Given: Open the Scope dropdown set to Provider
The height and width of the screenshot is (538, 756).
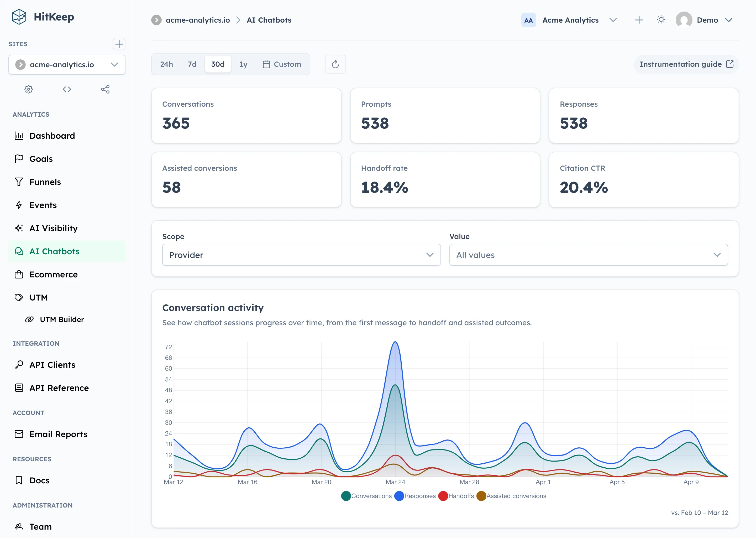Looking at the screenshot, I should [x=301, y=255].
